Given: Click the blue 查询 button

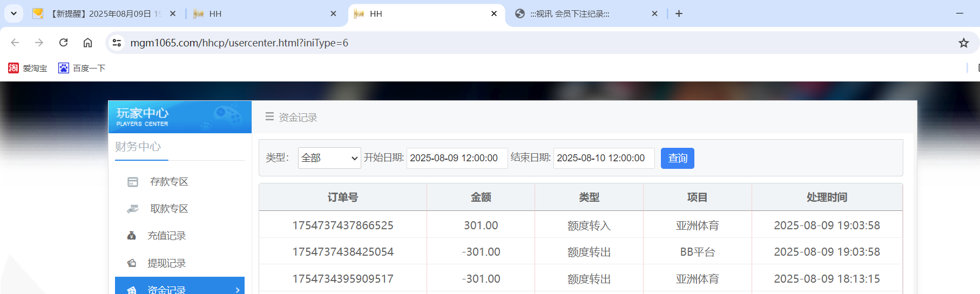Looking at the screenshot, I should (x=678, y=158).
